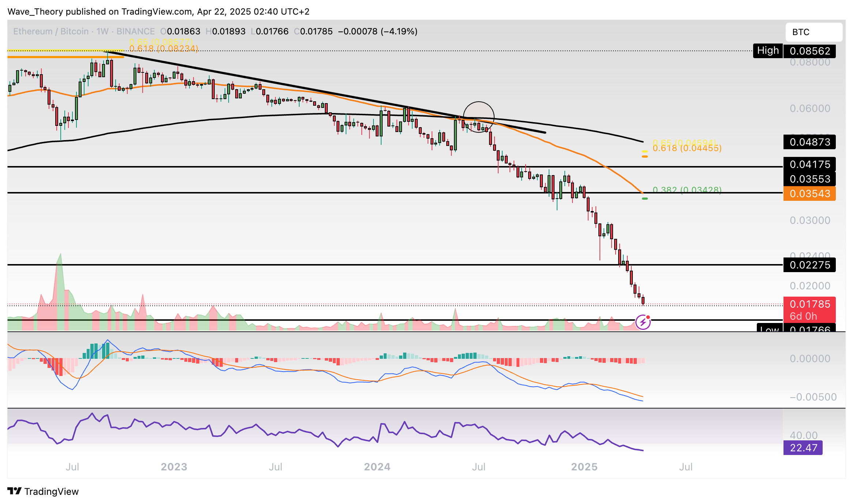Click the black Low label tag

(x=769, y=328)
